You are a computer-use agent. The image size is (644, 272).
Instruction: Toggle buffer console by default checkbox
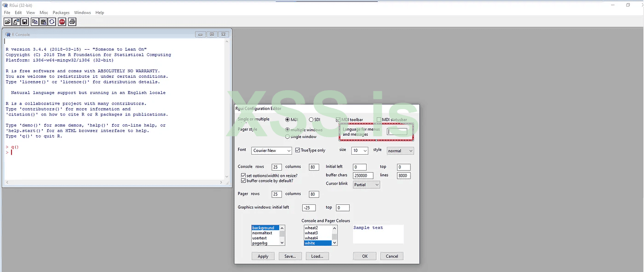tap(243, 181)
